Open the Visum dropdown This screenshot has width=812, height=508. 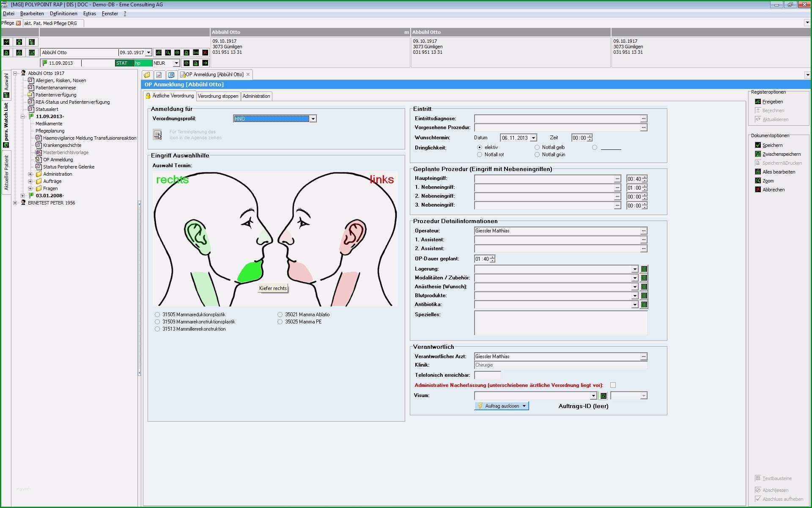(x=593, y=396)
